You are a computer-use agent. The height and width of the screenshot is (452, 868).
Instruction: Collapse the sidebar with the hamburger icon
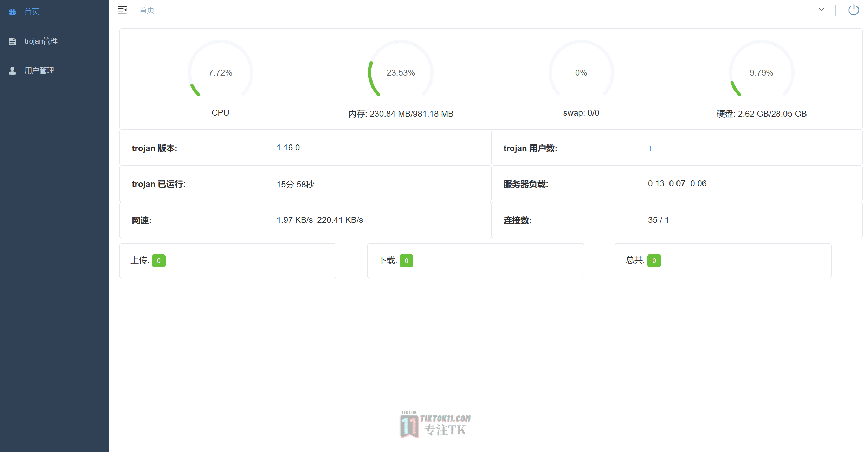122,10
